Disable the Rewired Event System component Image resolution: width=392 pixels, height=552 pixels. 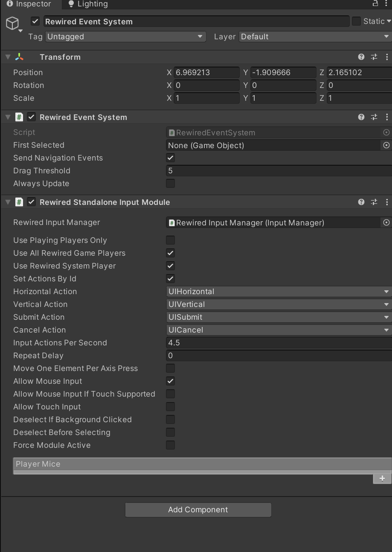click(x=32, y=117)
